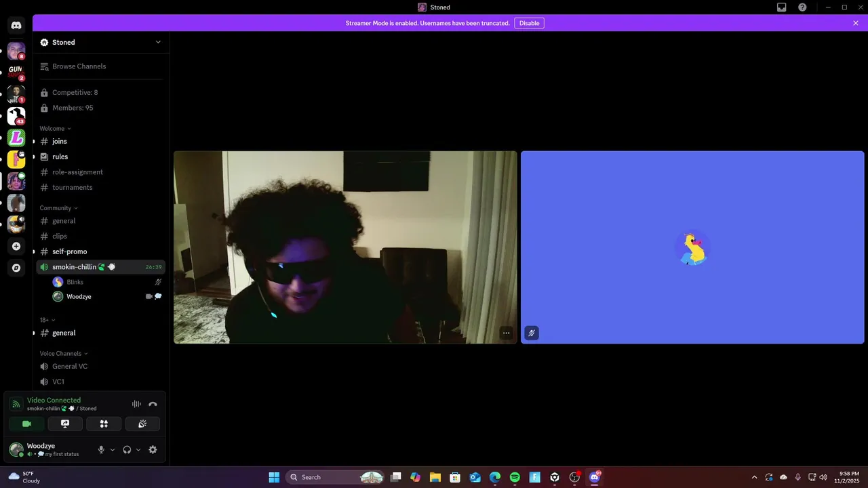
Task: Open general channel under 18+
Action: pyautogui.click(x=100, y=333)
